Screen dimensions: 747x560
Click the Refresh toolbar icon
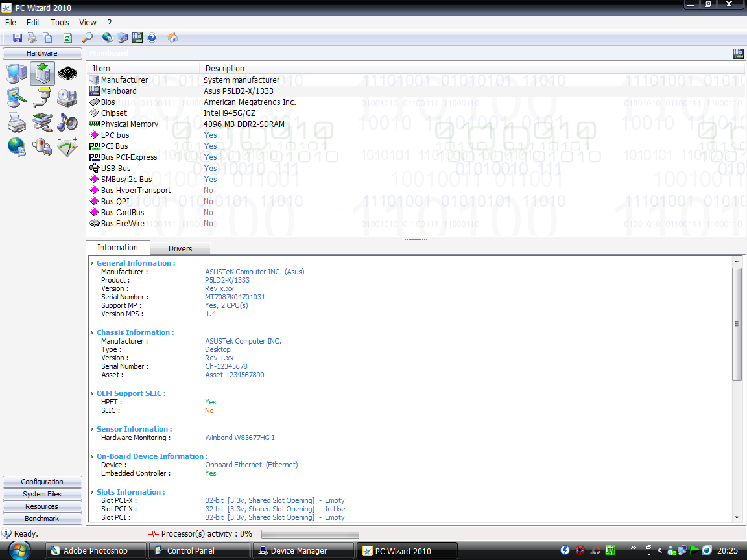pos(67,38)
